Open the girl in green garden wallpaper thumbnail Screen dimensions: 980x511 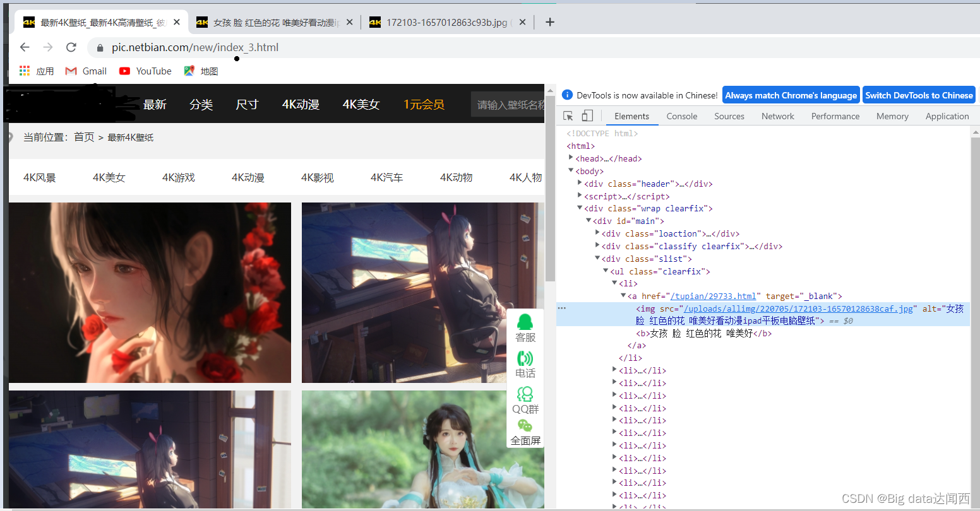(423, 449)
